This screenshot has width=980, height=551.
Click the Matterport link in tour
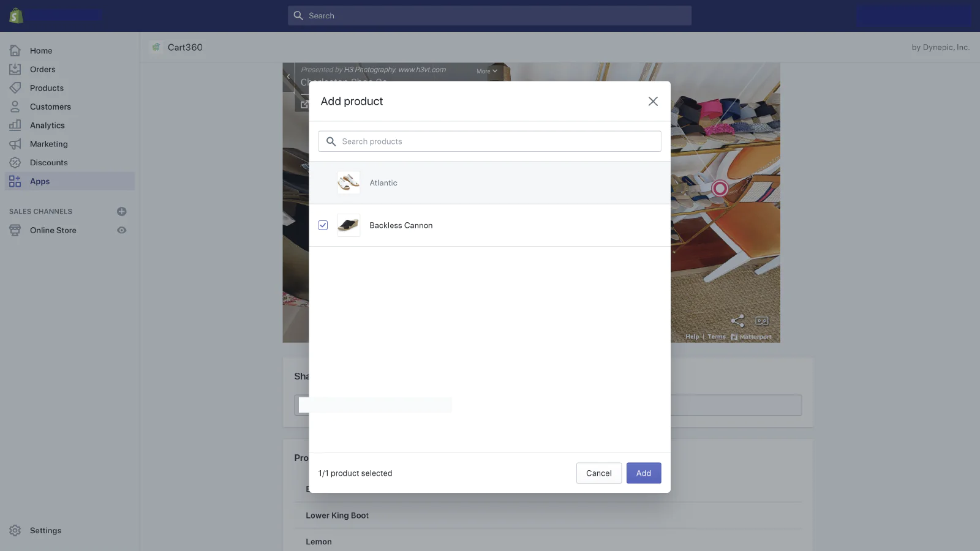752,337
